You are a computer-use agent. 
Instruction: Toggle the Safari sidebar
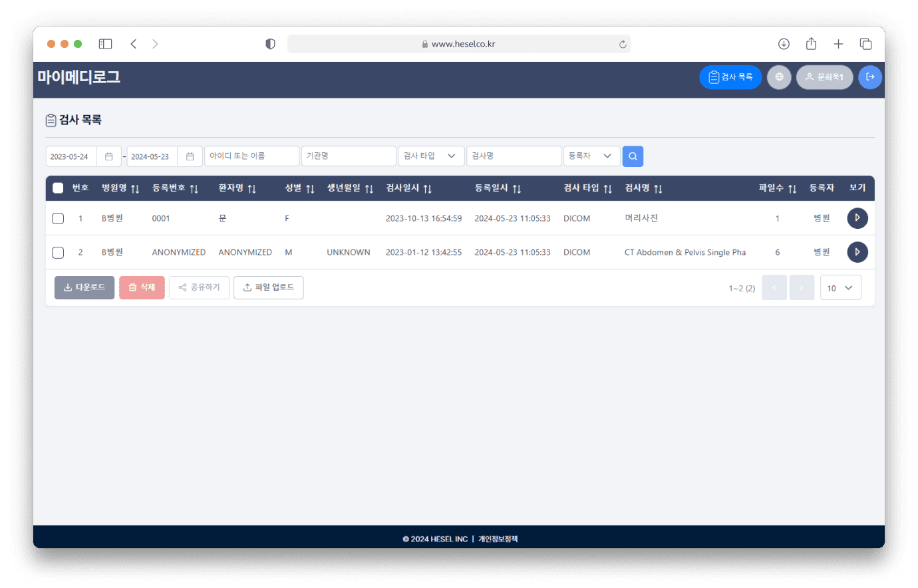(105, 44)
